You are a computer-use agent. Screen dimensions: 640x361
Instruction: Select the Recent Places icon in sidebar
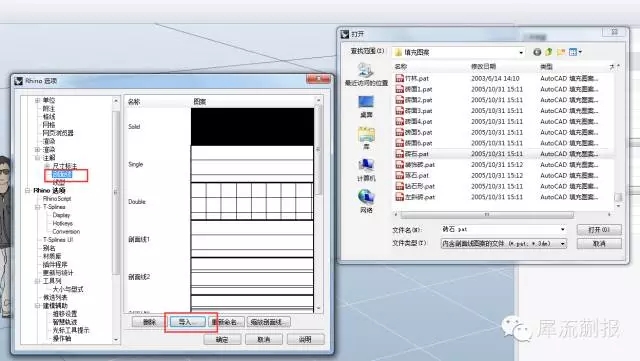click(366, 74)
